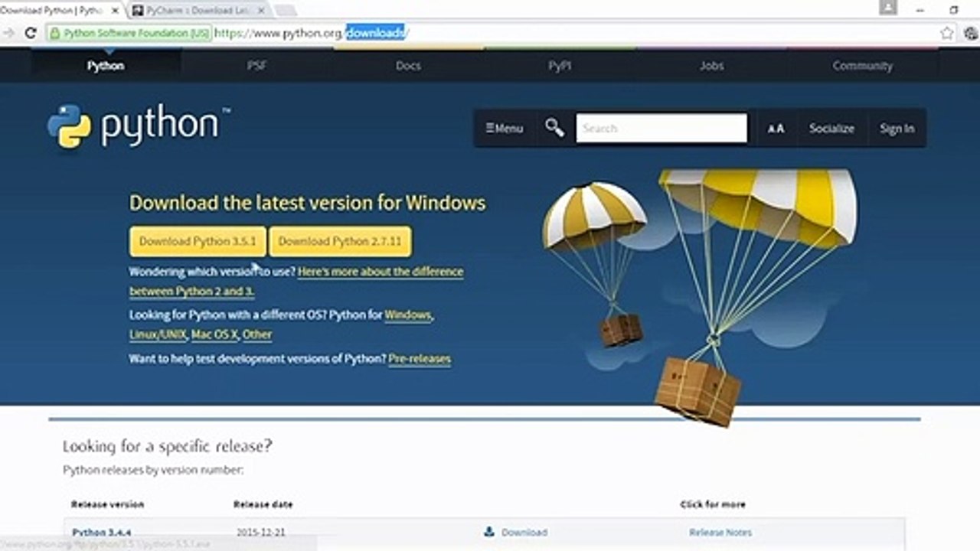
Task: Click the bookmark star icon in the address bar
Action: click(x=947, y=33)
